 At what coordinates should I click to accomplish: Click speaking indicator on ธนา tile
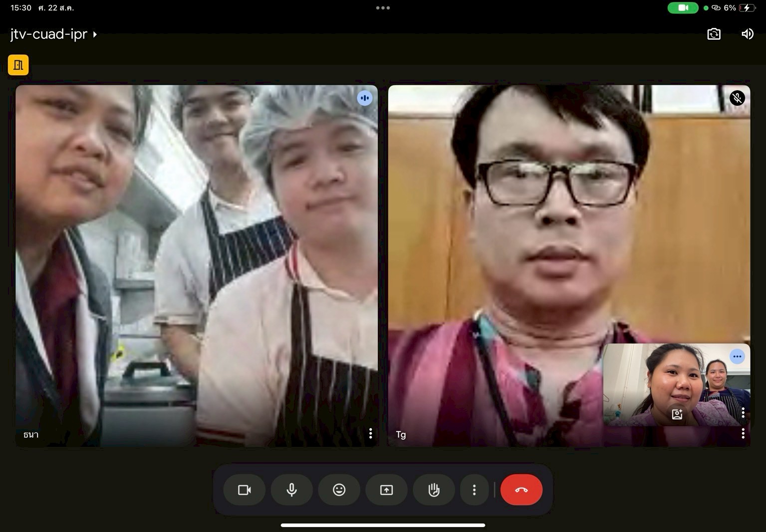[365, 98]
